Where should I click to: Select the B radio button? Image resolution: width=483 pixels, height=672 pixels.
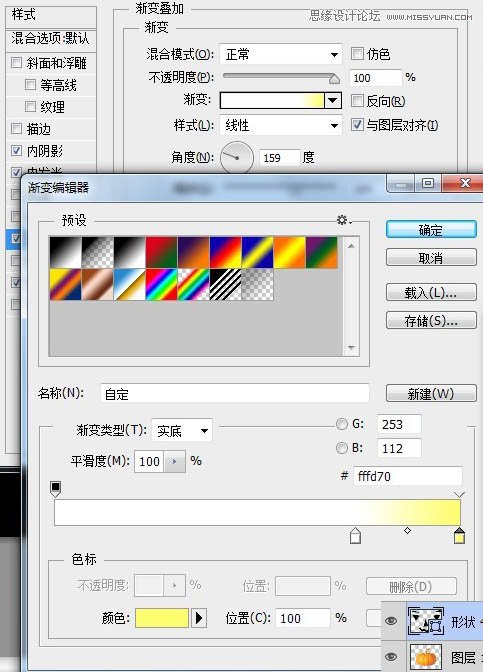pos(342,448)
